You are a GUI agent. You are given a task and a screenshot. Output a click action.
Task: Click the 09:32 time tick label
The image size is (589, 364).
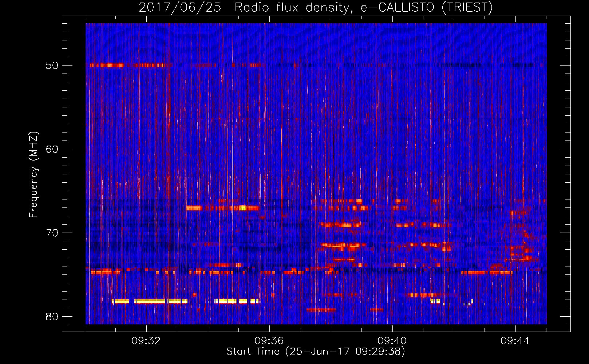[146, 341]
